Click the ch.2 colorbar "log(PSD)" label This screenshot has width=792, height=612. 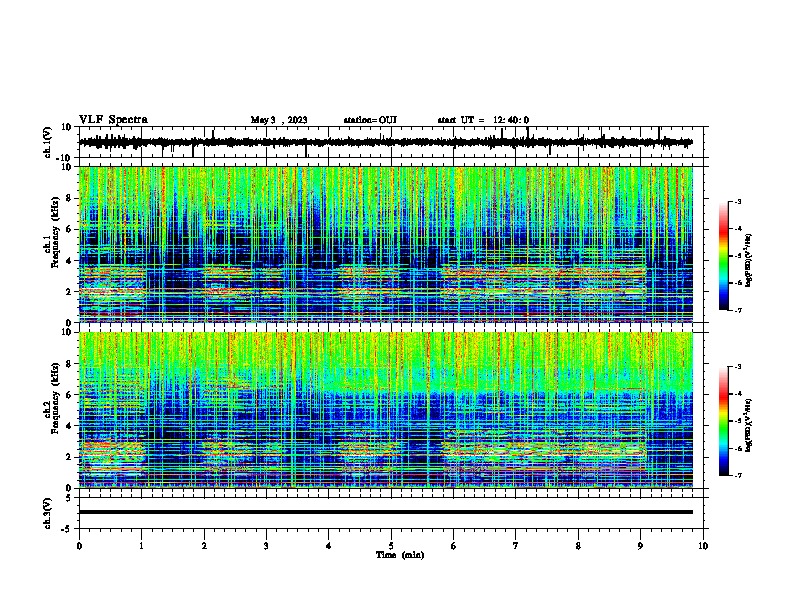click(x=748, y=425)
